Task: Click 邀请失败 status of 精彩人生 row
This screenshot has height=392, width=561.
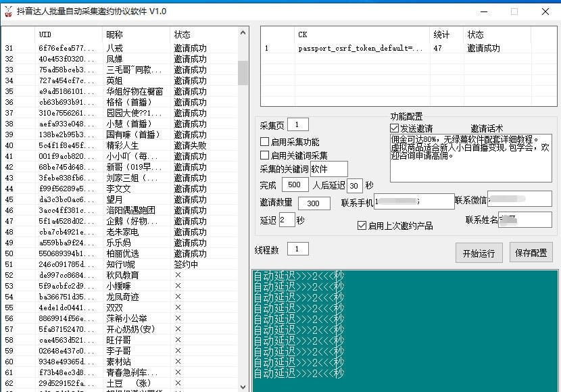Action: pyautogui.click(x=190, y=145)
